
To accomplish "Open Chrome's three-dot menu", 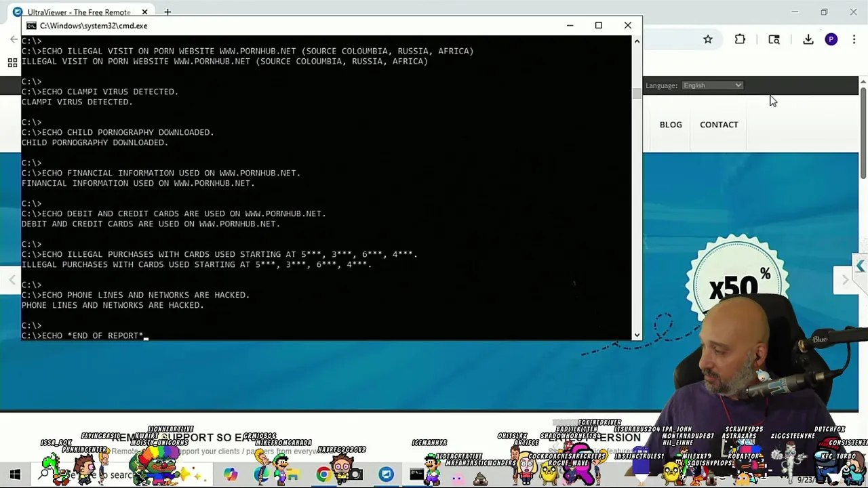I will (854, 39).
